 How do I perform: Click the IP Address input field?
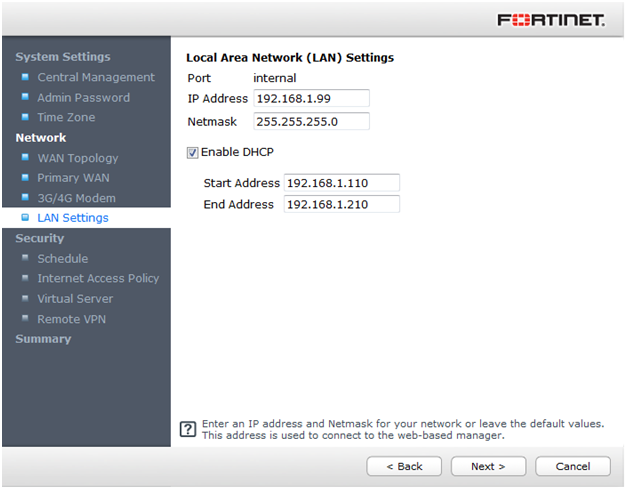point(311,98)
